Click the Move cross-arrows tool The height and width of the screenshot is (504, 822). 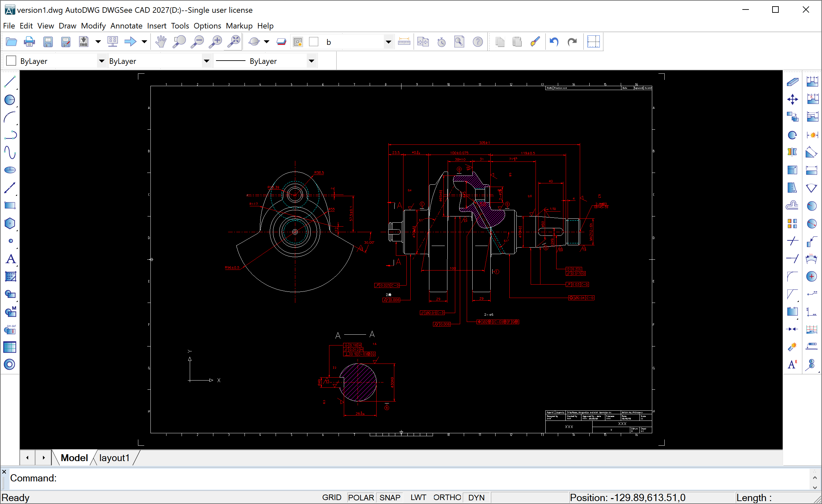tap(792, 99)
